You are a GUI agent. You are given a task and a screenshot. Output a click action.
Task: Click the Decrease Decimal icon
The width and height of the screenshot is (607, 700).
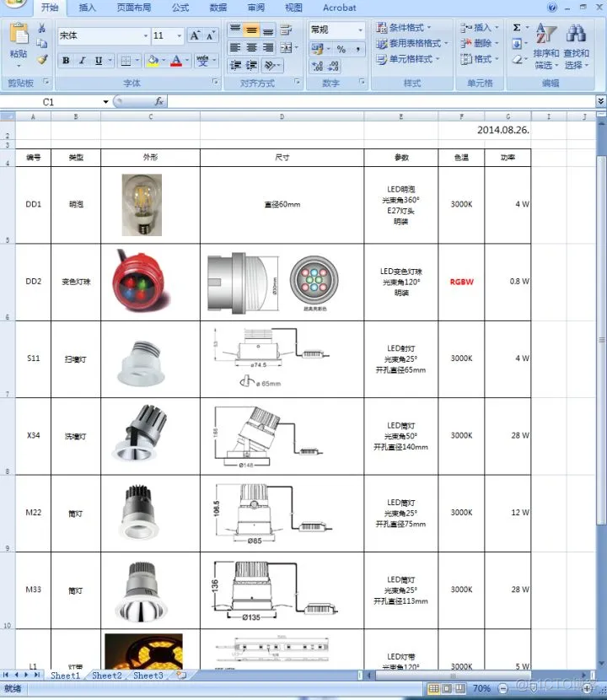[333, 66]
